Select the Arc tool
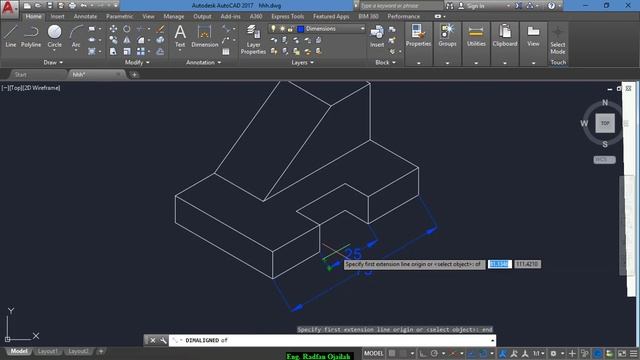This screenshot has height=360, width=640. [x=76, y=36]
